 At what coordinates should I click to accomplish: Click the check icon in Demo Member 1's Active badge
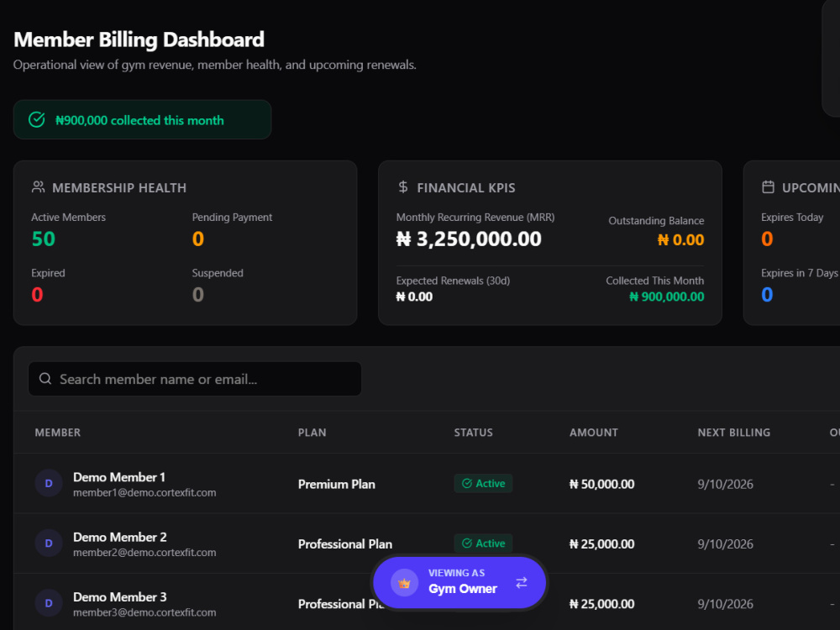466,483
